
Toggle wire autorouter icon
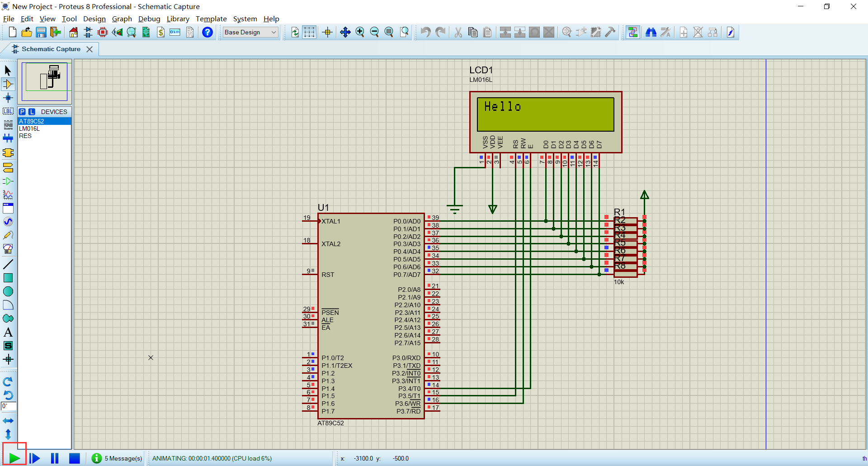(633, 32)
